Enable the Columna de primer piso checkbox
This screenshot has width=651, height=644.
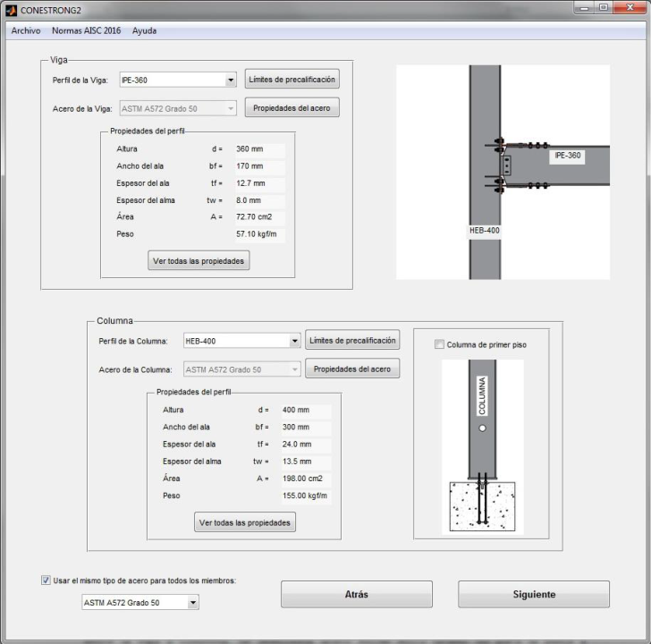(x=439, y=344)
